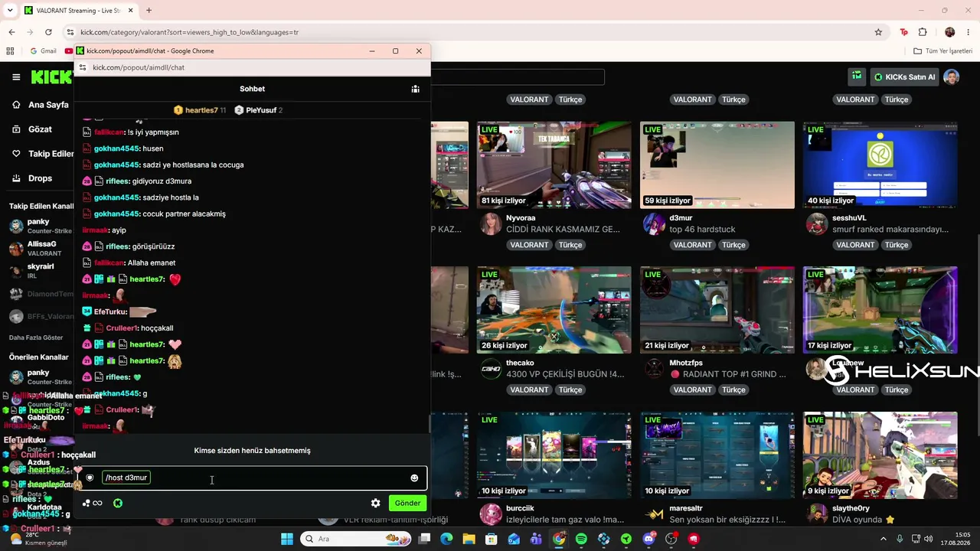Screen dimensions: 980x551
Task: Open skyrairl channel in followed list
Action: (x=41, y=271)
